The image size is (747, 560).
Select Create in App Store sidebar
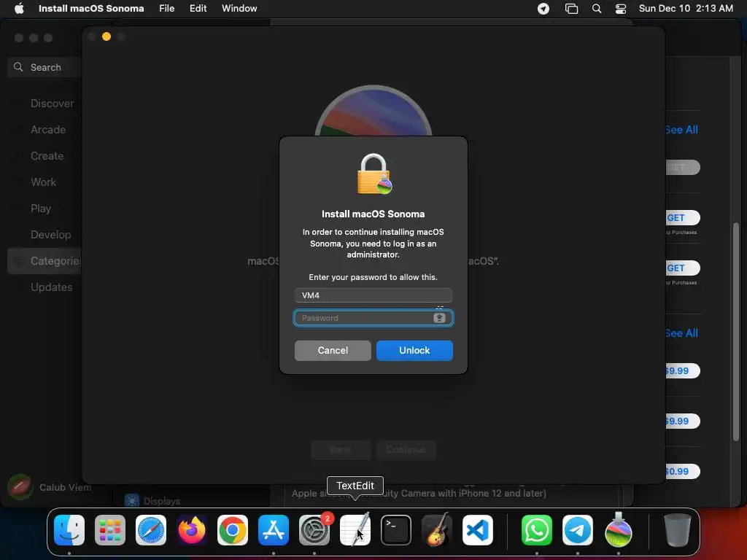[x=47, y=156]
